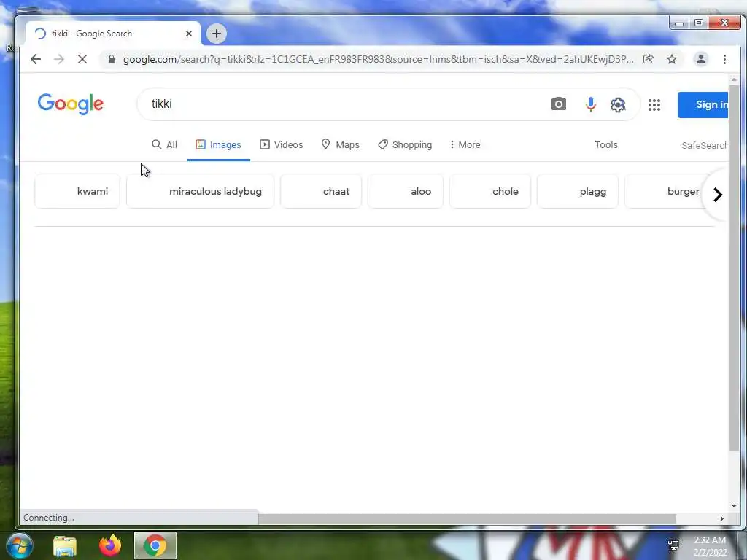This screenshot has height=560, width=747.
Task: Open the Windows Start menu
Action: (x=19, y=545)
